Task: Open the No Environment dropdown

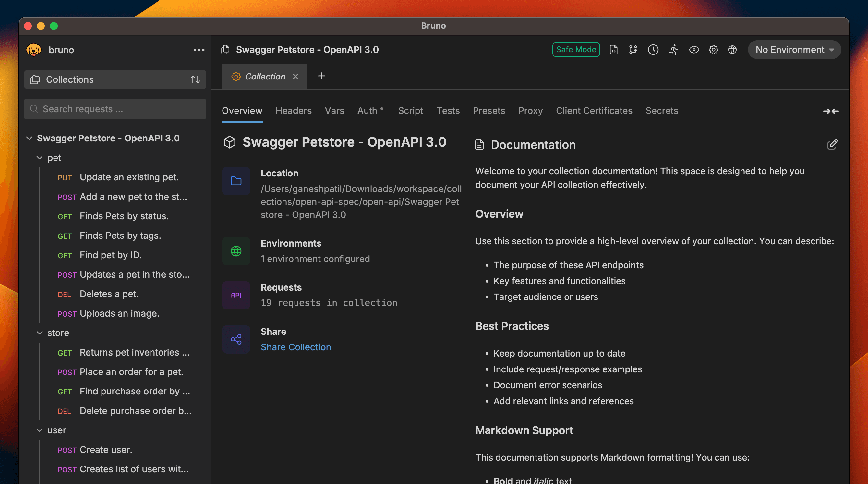Action: 794,50
